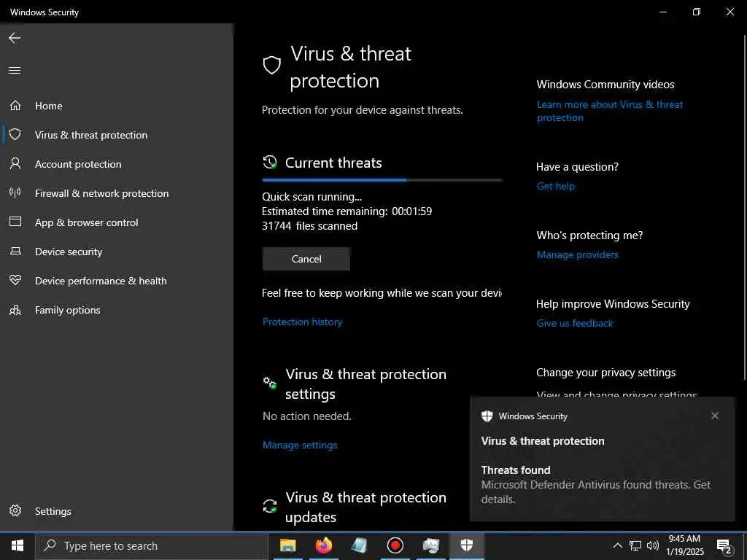Image resolution: width=747 pixels, height=560 pixels.
Task: Dismiss the Windows Security notification
Action: [715, 416]
